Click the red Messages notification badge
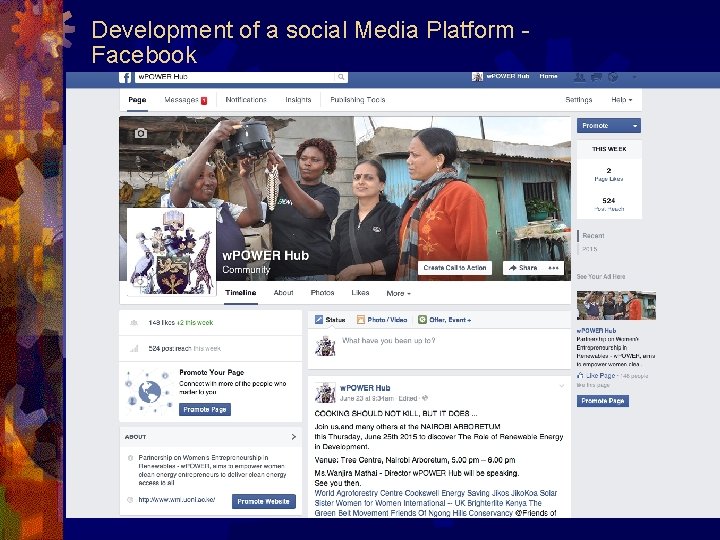 tap(204, 101)
